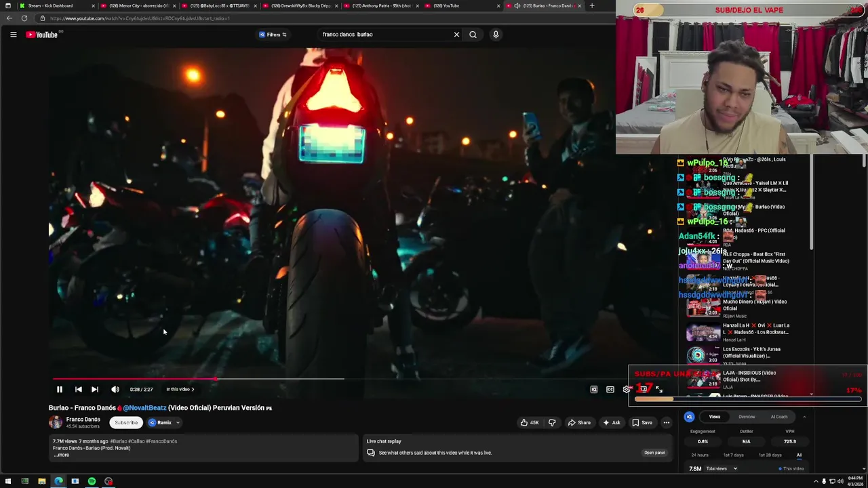The width and height of the screenshot is (868, 488).
Task: Clear the search box text
Action: pos(456,35)
